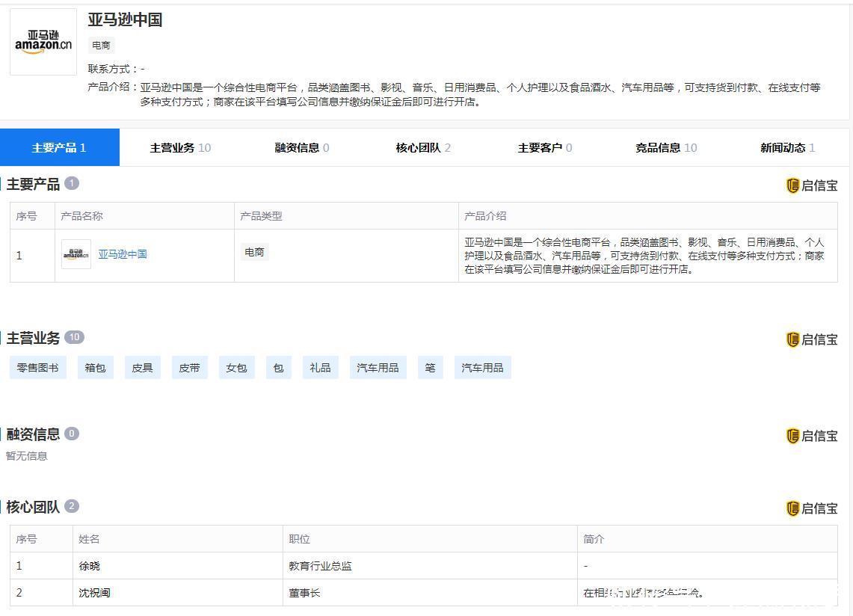This screenshot has height=616, width=853.
Task: Click the 启信宝 logo beside 主要产品 heading
Action: (x=812, y=185)
